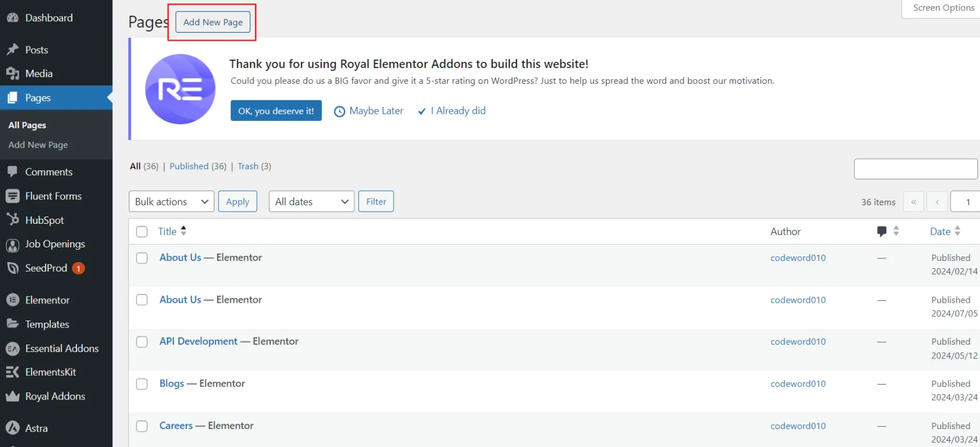Click the Elementor circle icon
This screenshot has width=980, height=447.
[12, 300]
